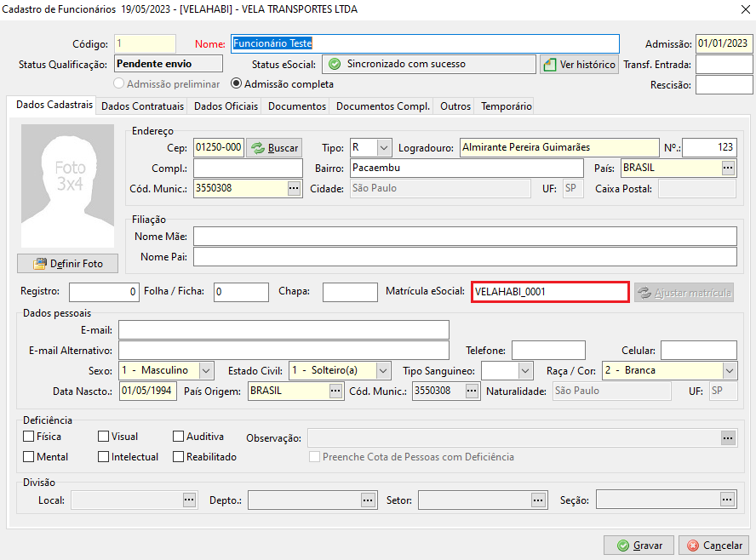Click the E-mail Alternativo input field
The image size is (756, 560).
tap(284, 351)
